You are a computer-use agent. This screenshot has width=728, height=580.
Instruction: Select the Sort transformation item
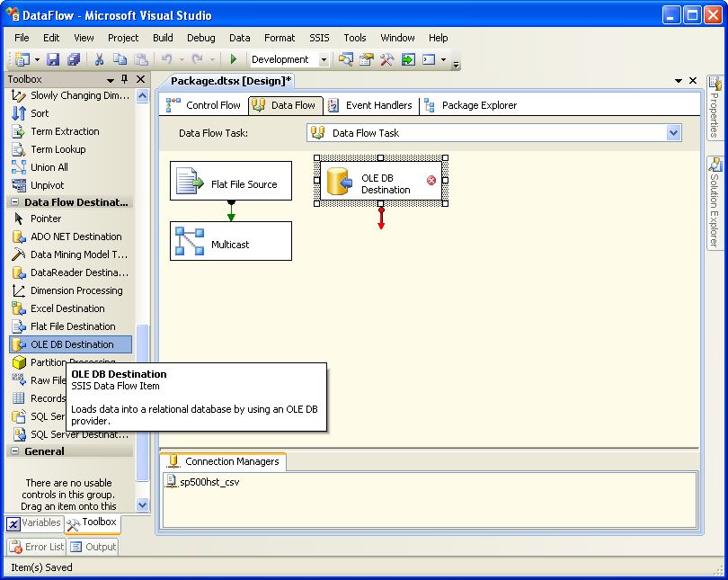point(40,113)
